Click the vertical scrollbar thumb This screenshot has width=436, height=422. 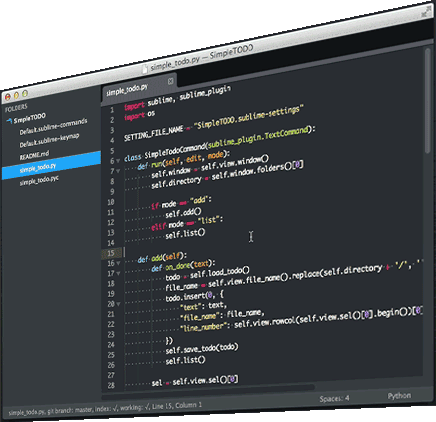pyautogui.click(x=428, y=101)
